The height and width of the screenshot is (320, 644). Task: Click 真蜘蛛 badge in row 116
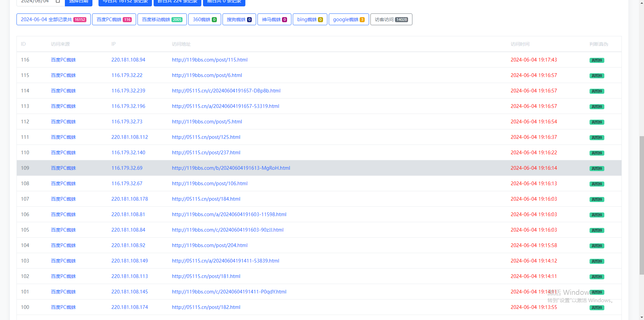[x=597, y=60]
